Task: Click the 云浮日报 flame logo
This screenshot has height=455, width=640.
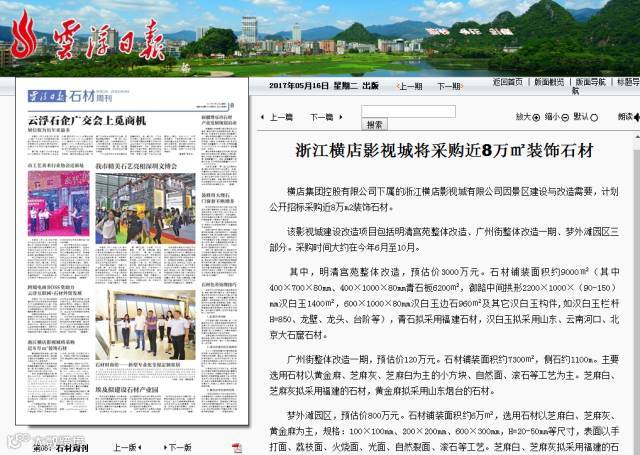Action: point(24,34)
